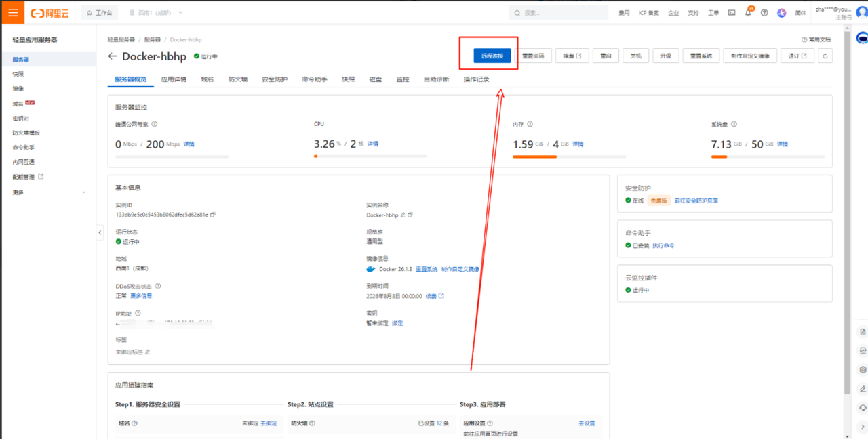Click edit pencil next to instance name Docker-hbhp
Image resolution: width=868 pixels, height=439 pixels.
click(403, 215)
